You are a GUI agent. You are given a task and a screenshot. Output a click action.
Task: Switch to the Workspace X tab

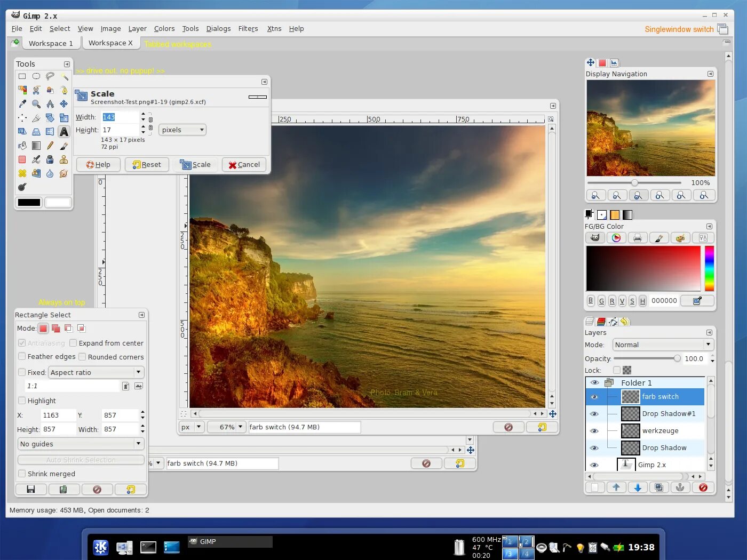[x=110, y=43]
